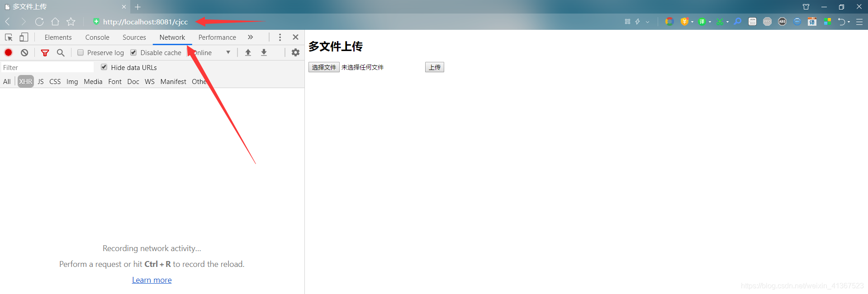868x294 pixels.
Task: Activate DevTools inspect element picker
Action: tap(9, 37)
